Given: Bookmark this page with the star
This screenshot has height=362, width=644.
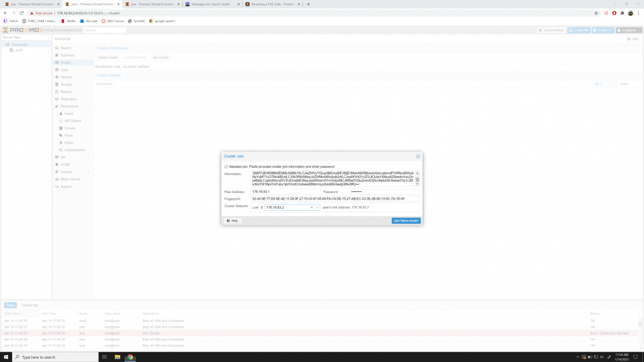Looking at the screenshot, I should [x=596, y=13].
